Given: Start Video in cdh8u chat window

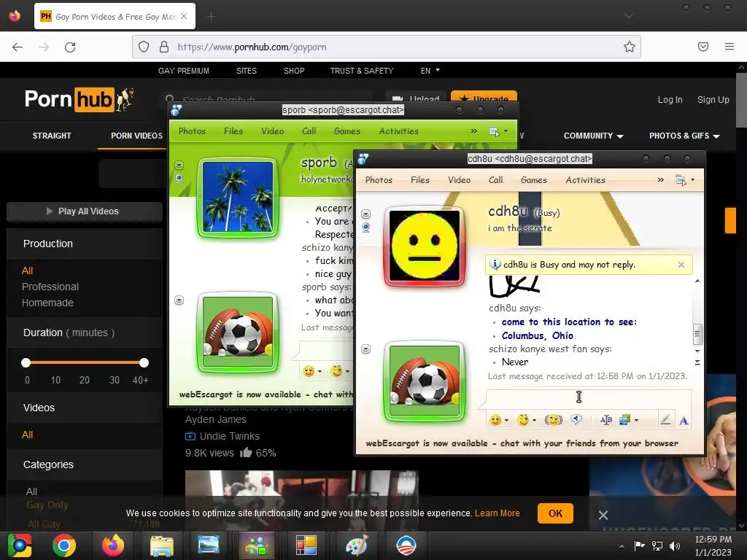Looking at the screenshot, I should [x=460, y=179].
